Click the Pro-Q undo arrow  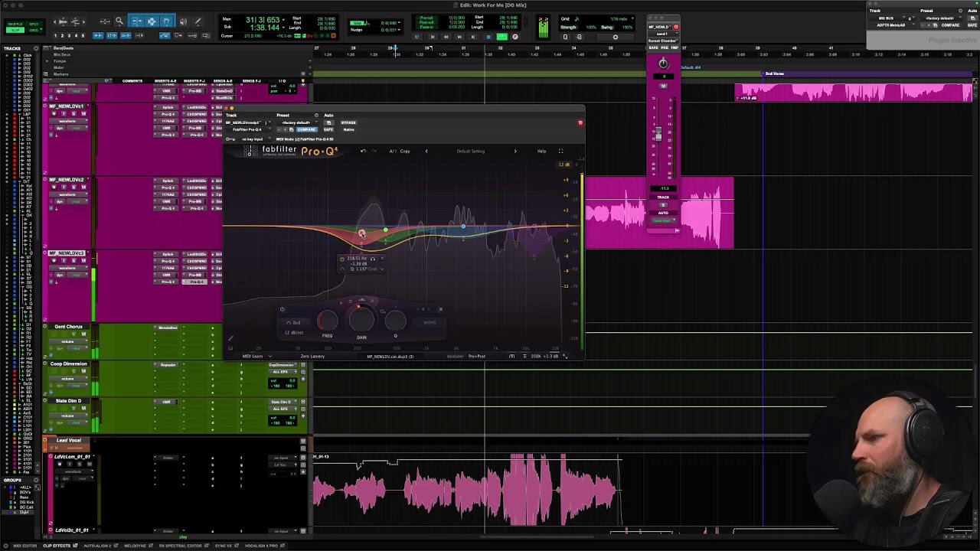tap(363, 151)
